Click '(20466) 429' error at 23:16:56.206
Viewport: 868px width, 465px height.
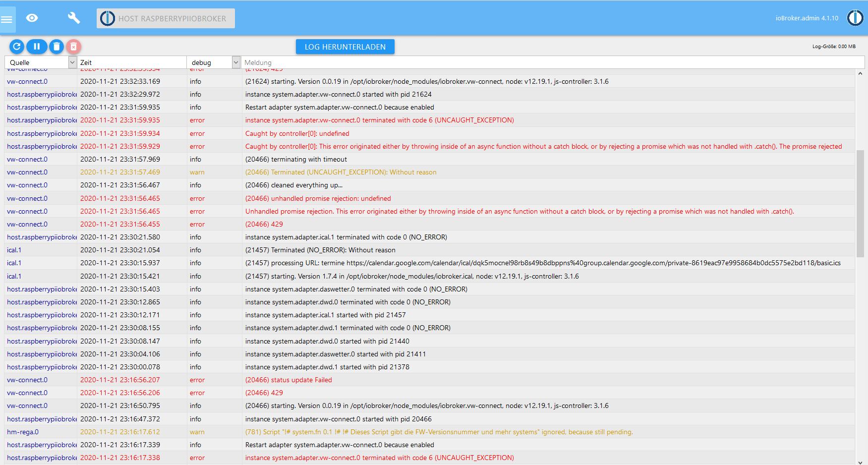pos(264,393)
